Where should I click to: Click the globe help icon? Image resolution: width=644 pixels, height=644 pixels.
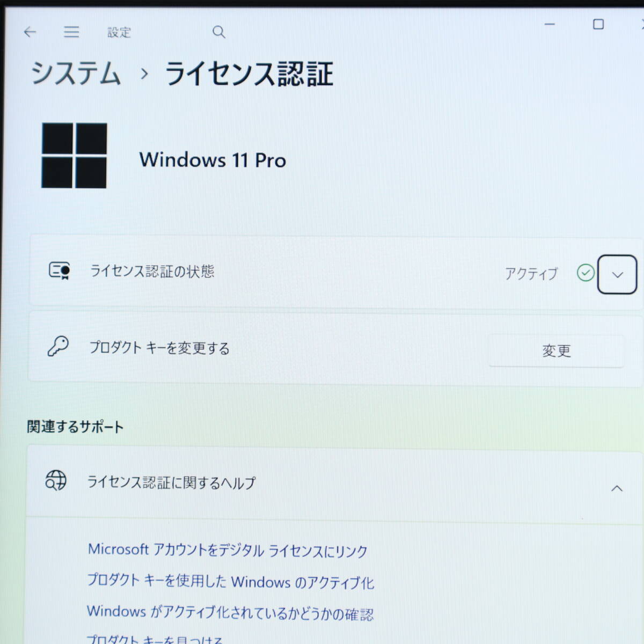tap(56, 480)
